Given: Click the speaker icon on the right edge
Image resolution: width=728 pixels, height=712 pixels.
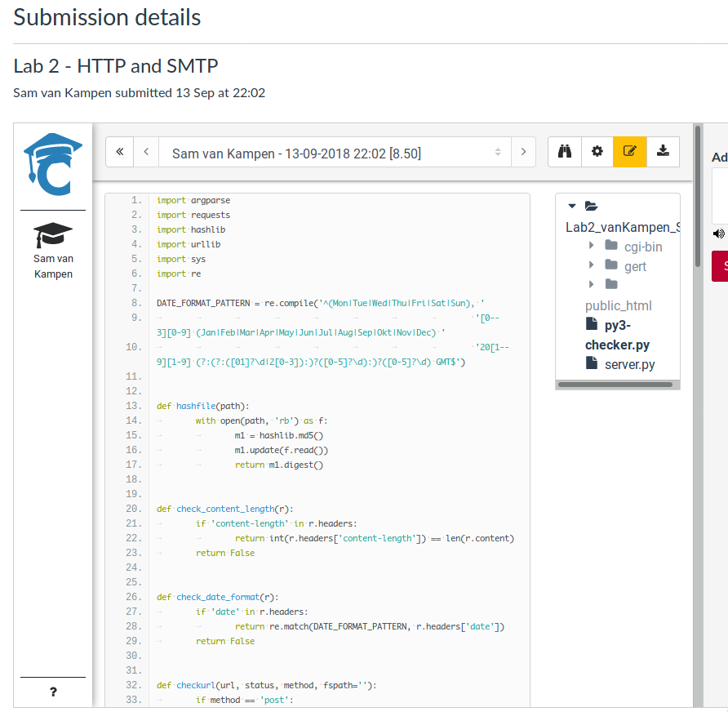Looking at the screenshot, I should pos(718,234).
